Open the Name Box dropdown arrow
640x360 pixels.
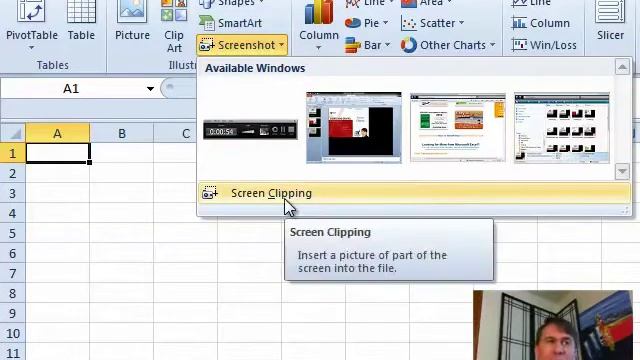(150, 89)
